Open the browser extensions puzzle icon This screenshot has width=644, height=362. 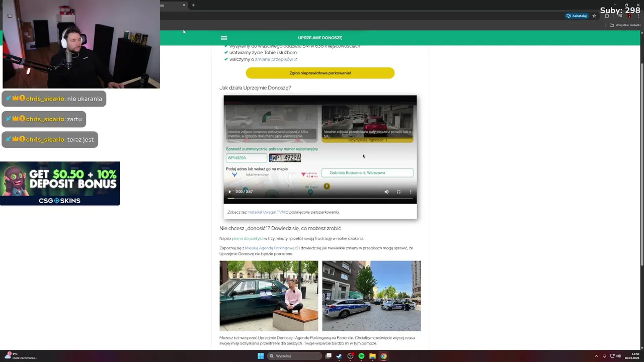click(607, 16)
